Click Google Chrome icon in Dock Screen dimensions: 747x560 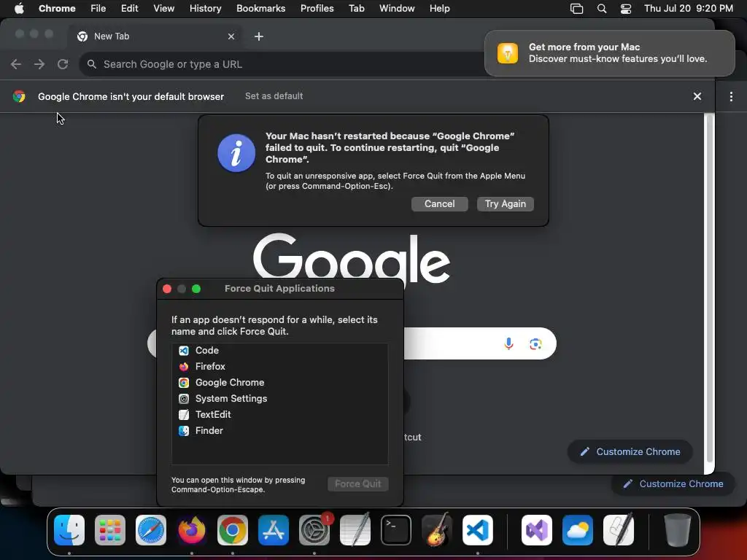pyautogui.click(x=233, y=530)
